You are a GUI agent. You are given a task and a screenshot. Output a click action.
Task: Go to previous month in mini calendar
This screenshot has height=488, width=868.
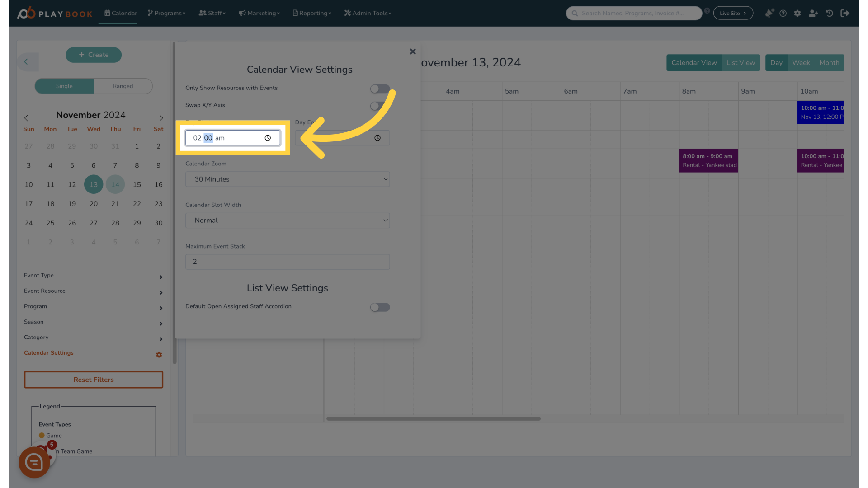(26, 118)
